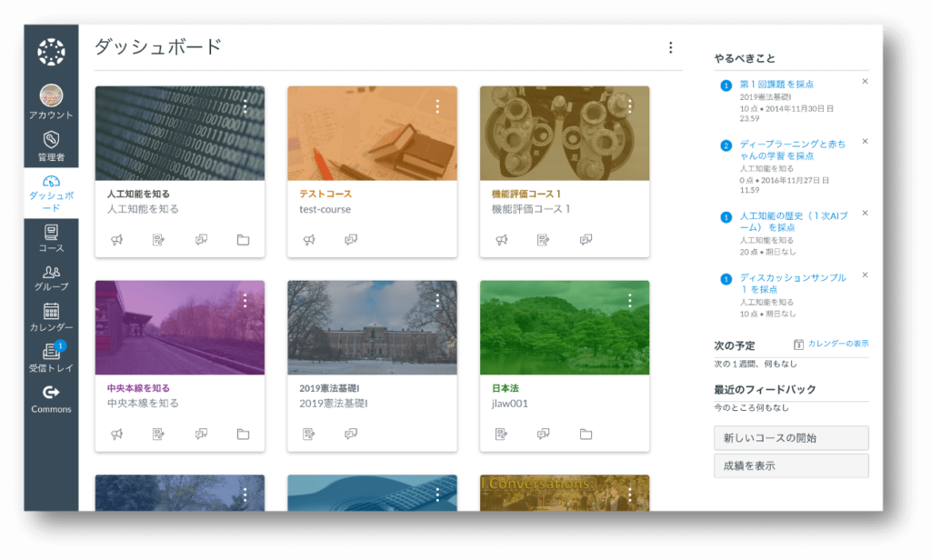Click the green forest image of 日本法 card
Viewport: 931px width, 560px height.
click(x=565, y=328)
